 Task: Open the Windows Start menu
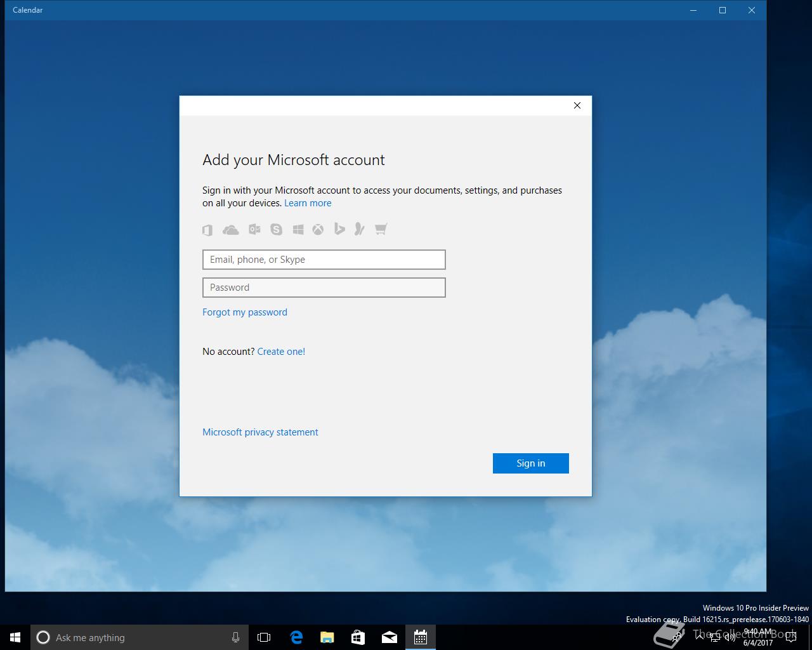[x=15, y=637]
